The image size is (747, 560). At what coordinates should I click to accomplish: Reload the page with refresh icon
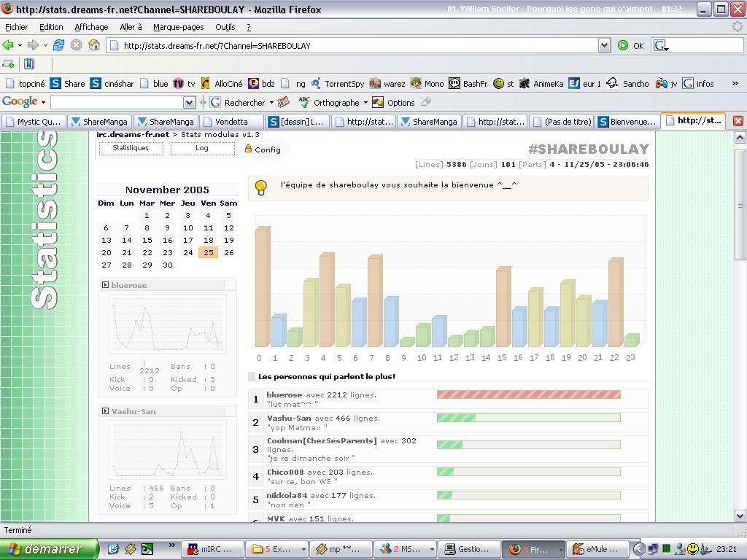point(58,45)
